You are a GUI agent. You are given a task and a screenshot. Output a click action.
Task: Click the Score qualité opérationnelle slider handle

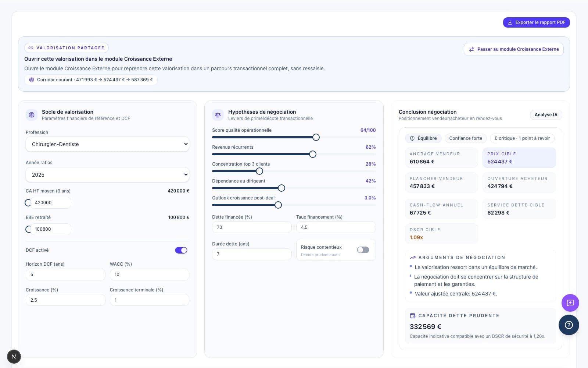316,137
